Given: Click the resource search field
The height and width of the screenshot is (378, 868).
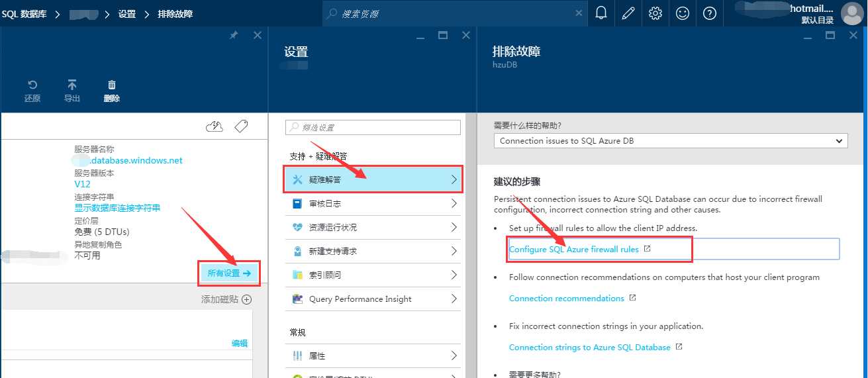Looking at the screenshot, I should [x=455, y=13].
